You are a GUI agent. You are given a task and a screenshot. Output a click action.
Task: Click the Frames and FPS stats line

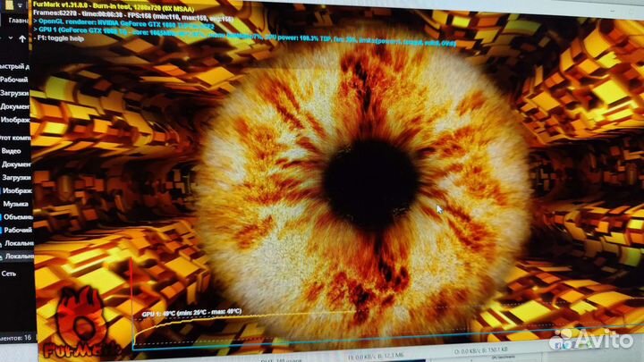pyautogui.click(x=133, y=15)
